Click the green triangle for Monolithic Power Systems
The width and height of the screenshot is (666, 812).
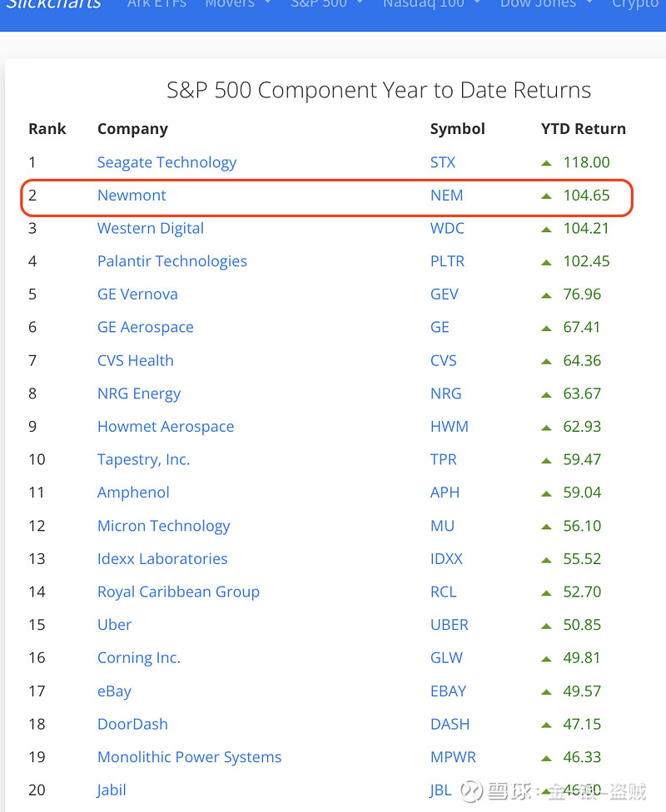pyautogui.click(x=546, y=757)
